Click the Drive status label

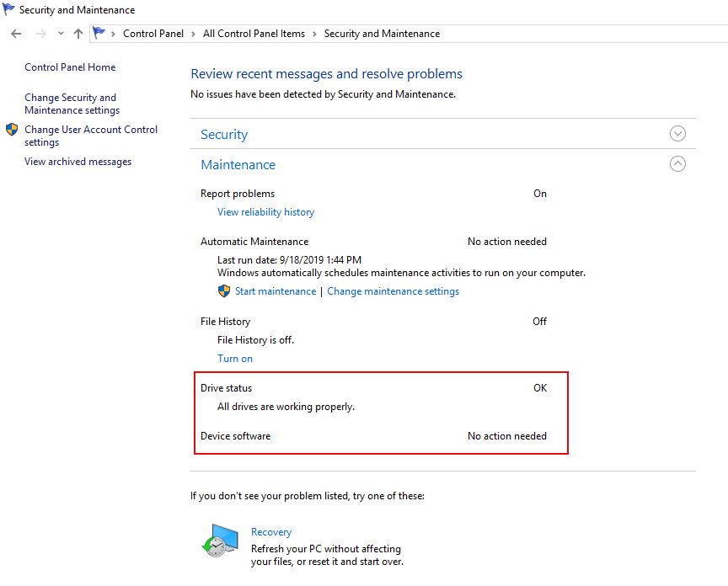point(226,388)
